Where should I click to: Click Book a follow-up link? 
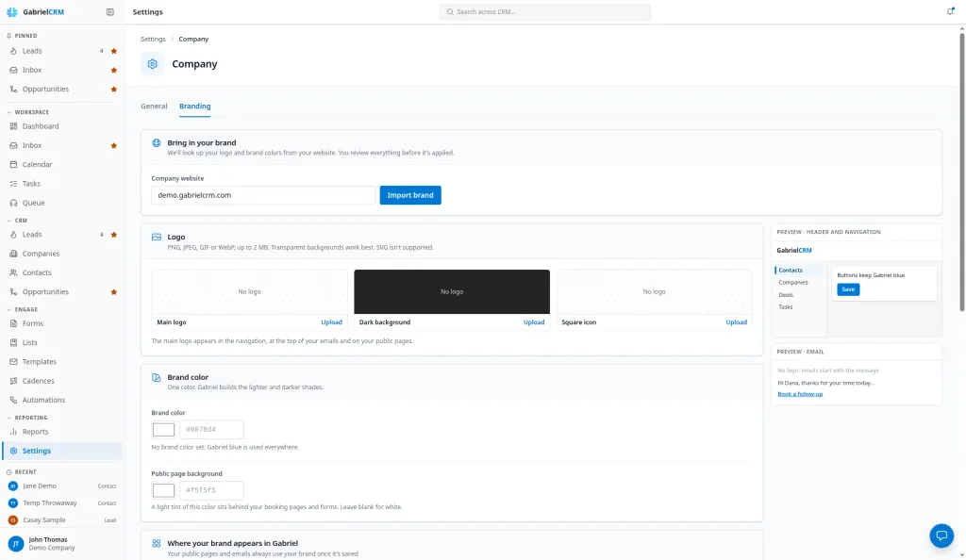click(x=800, y=394)
